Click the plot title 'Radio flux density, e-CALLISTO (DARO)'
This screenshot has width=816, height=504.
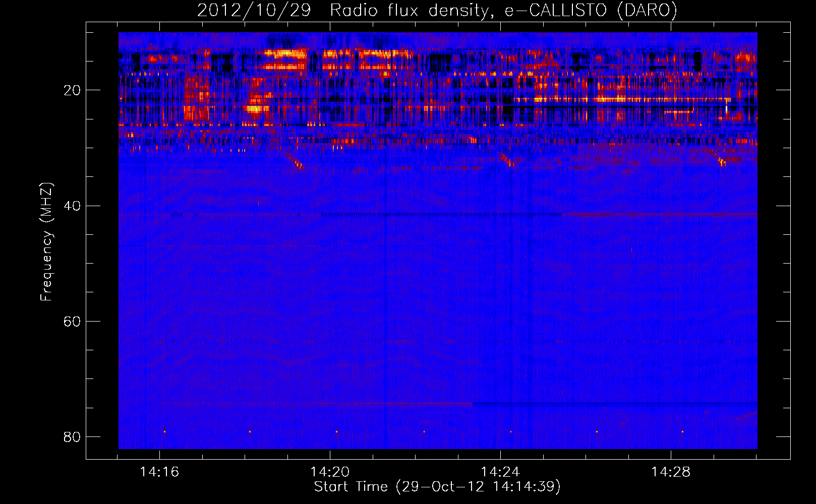point(503,10)
